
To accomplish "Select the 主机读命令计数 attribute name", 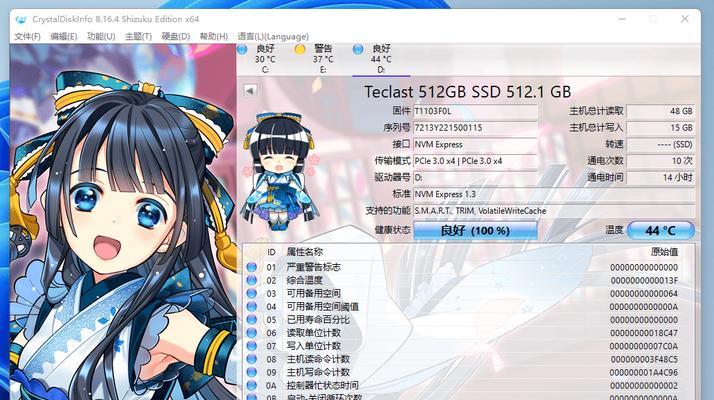I will (318, 359).
